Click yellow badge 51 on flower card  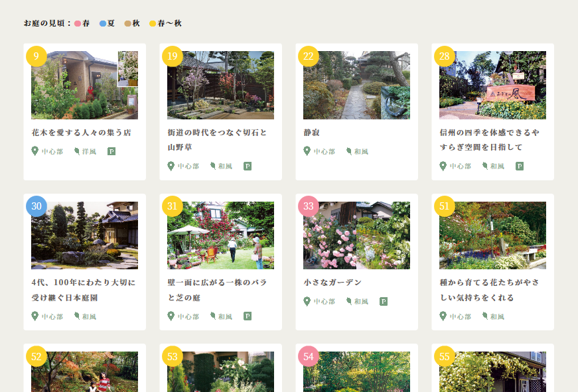point(444,206)
